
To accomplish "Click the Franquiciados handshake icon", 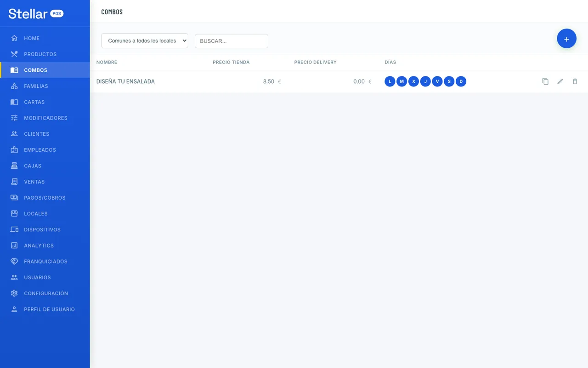I will (x=14, y=261).
